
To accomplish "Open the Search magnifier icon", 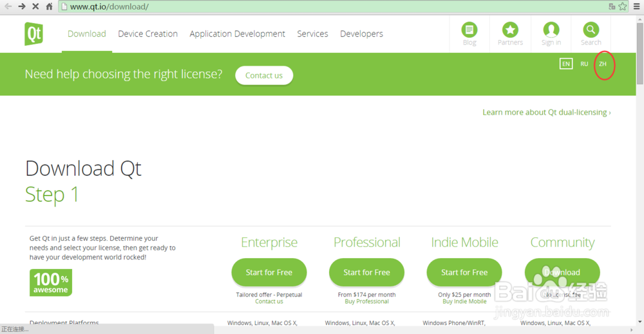I will [x=591, y=30].
